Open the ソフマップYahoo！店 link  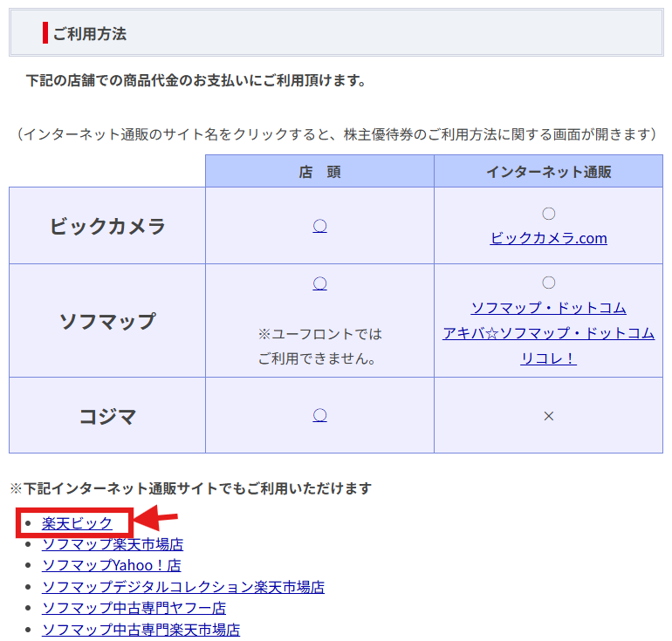tap(112, 565)
